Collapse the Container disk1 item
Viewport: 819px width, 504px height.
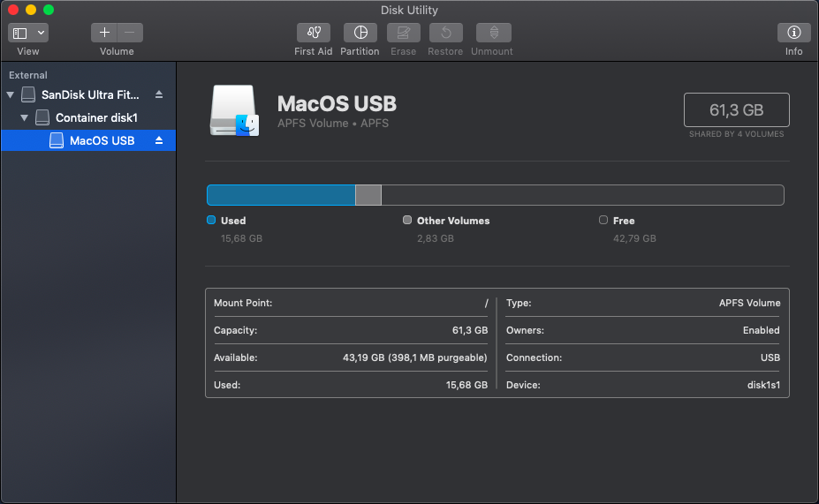coord(25,117)
